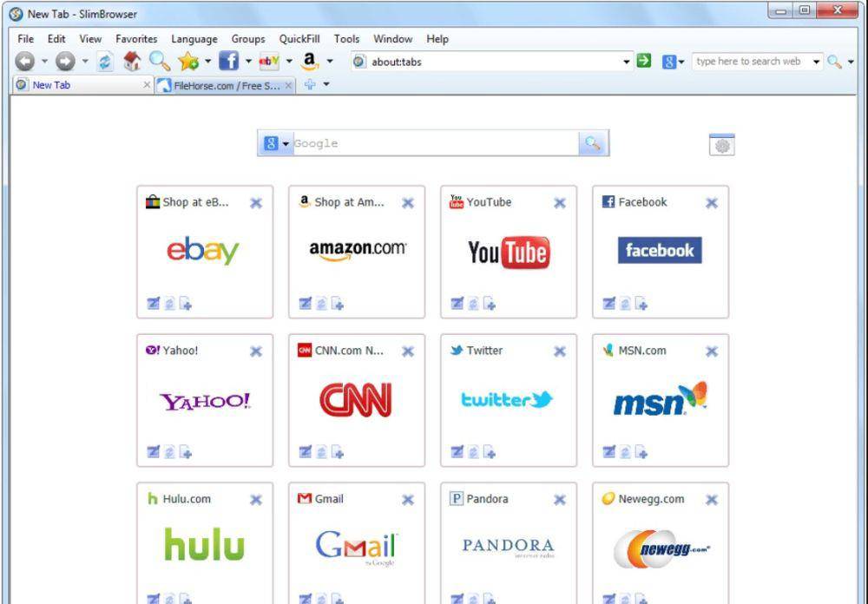Click the Amazon toolbar icon
868x604 pixels.
pos(310,61)
